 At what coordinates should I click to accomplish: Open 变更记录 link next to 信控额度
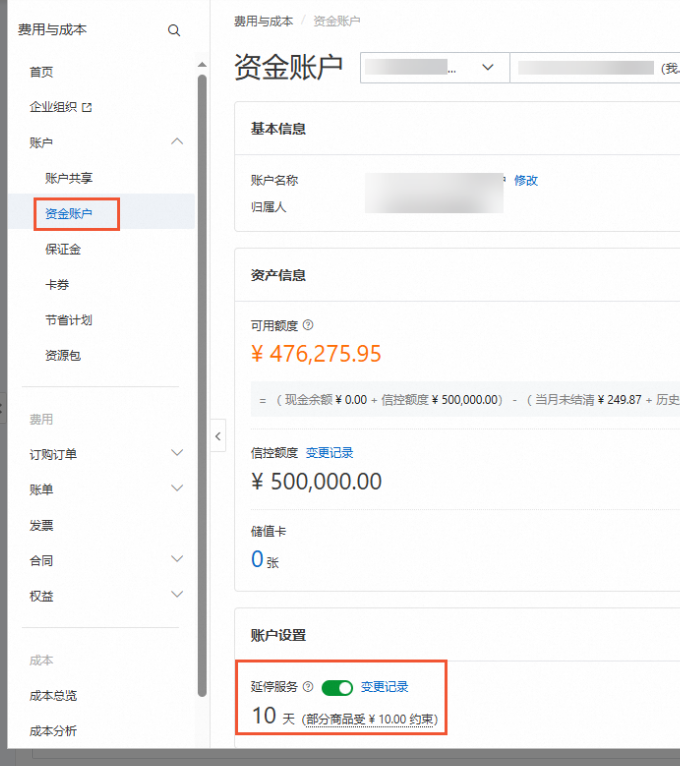coord(329,453)
